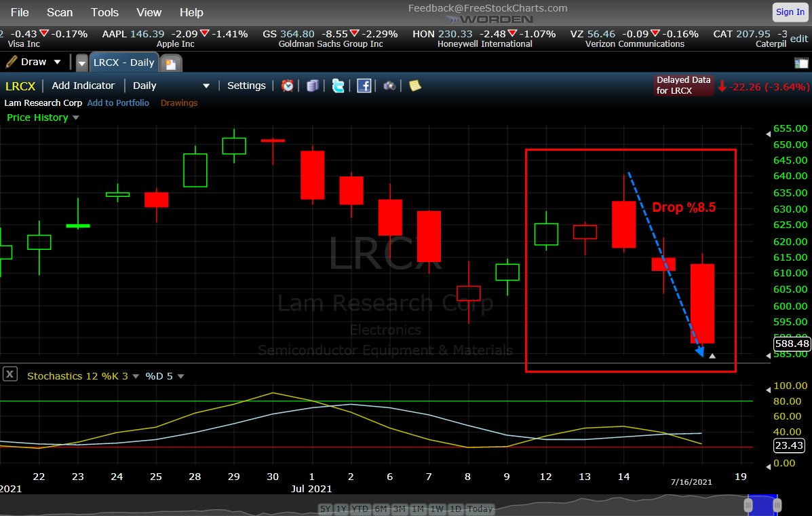Click the 23.43 stochastics value label
This screenshot has height=516, width=812.
click(x=789, y=445)
